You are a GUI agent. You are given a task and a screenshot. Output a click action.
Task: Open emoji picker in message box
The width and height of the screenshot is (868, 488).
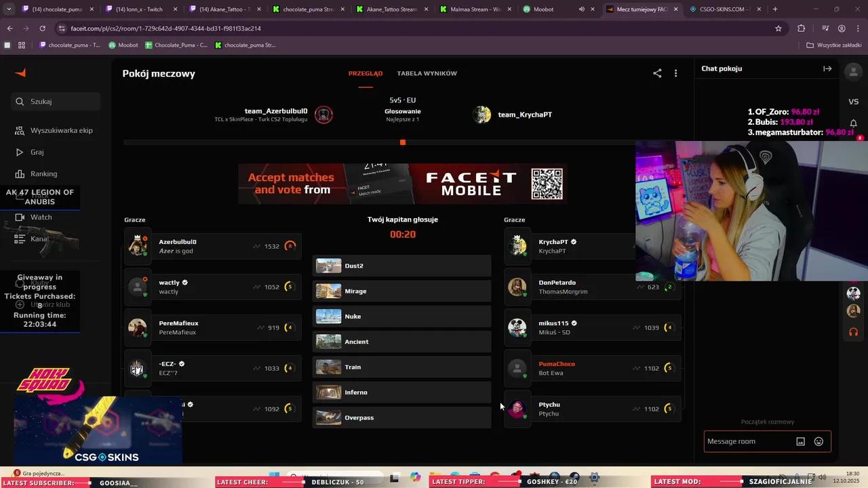coord(818,441)
